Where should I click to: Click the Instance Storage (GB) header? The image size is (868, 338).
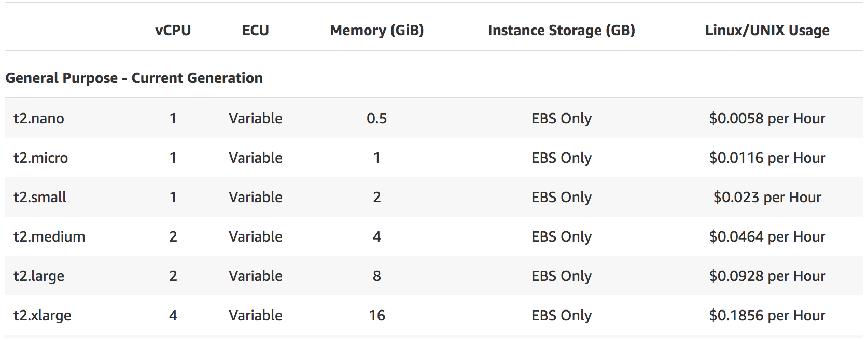[x=561, y=31]
